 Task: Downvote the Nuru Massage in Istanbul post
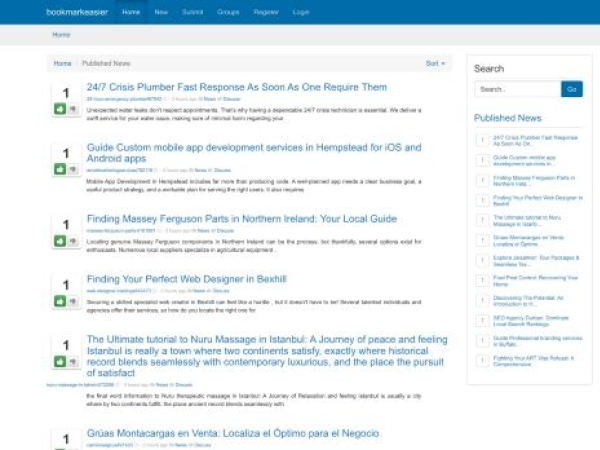click(x=73, y=362)
